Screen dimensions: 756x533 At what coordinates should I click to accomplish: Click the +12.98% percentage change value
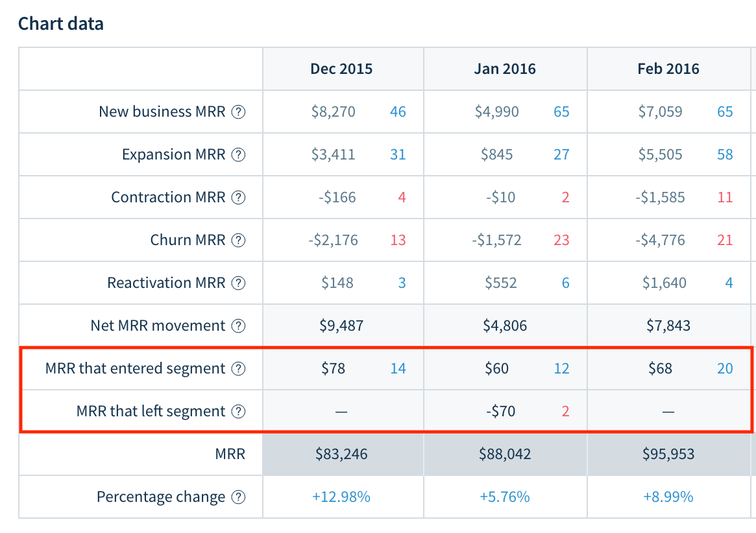(x=342, y=497)
